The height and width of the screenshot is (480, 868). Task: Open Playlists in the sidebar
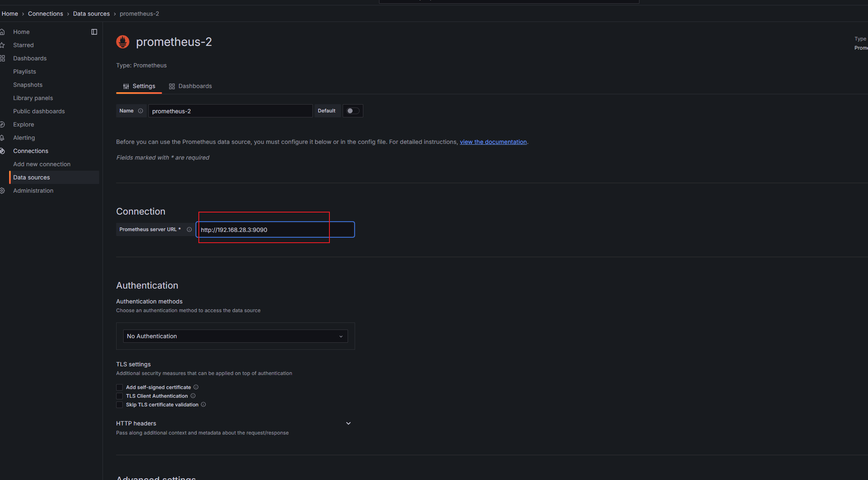[24, 72]
